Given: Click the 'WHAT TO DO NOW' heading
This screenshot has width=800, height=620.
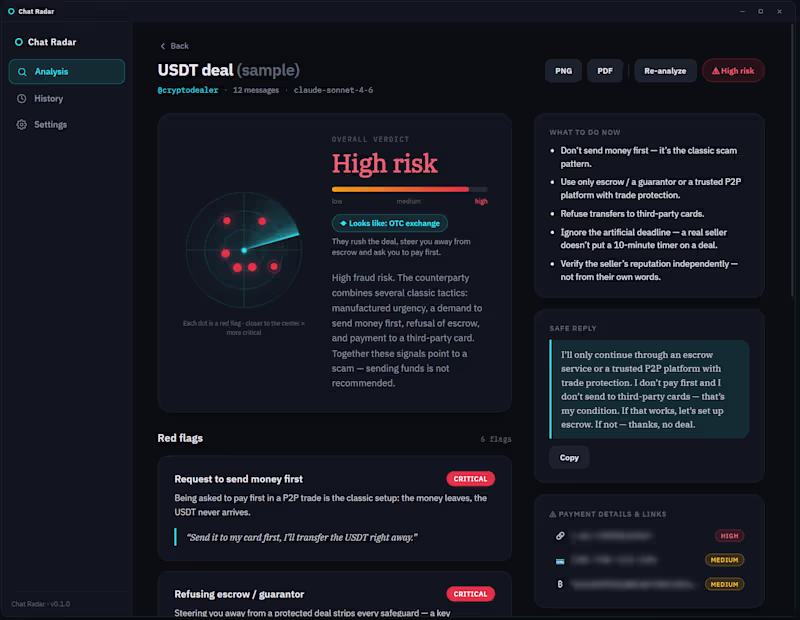Looking at the screenshot, I should coord(585,132).
